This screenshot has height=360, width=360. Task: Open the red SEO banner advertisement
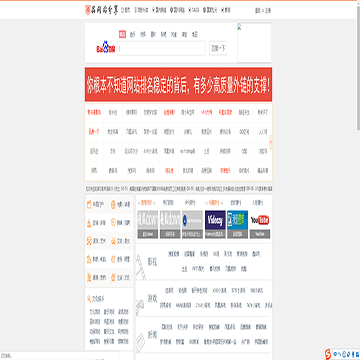point(178,85)
